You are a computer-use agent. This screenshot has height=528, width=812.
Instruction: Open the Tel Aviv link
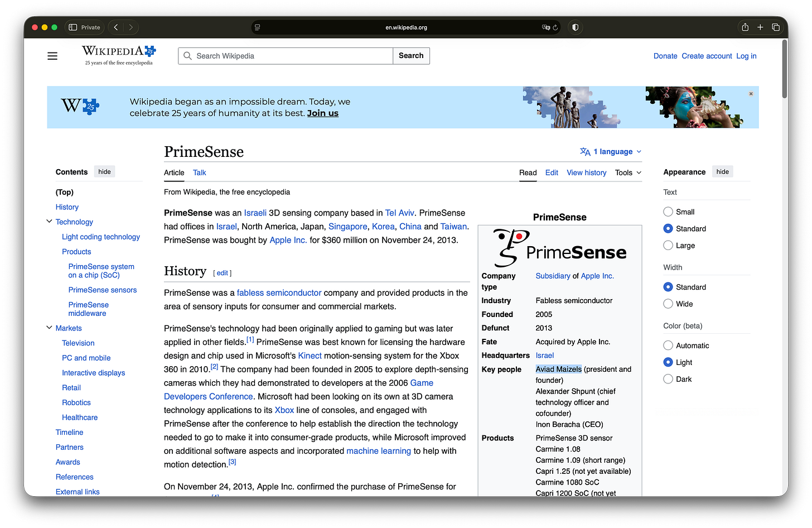tap(400, 213)
